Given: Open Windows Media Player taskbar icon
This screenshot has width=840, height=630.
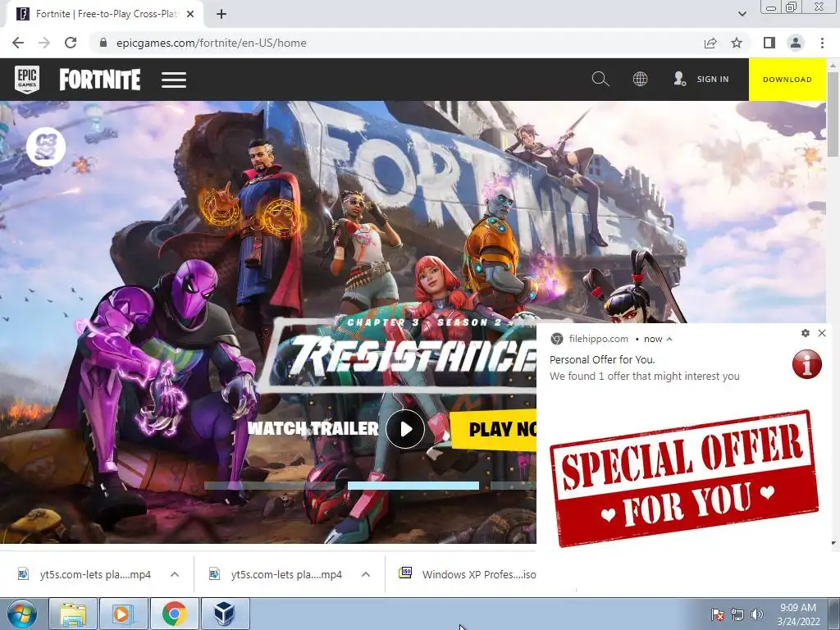Looking at the screenshot, I should tap(123, 614).
